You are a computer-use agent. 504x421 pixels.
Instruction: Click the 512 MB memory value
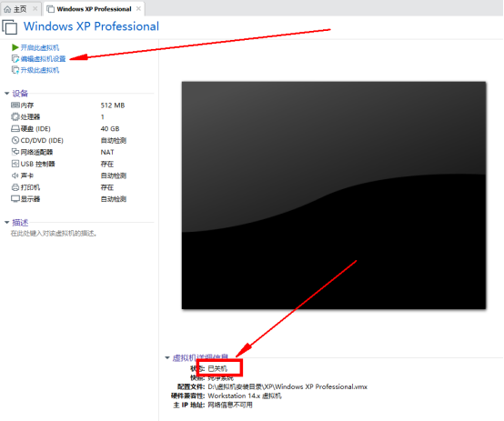(113, 105)
